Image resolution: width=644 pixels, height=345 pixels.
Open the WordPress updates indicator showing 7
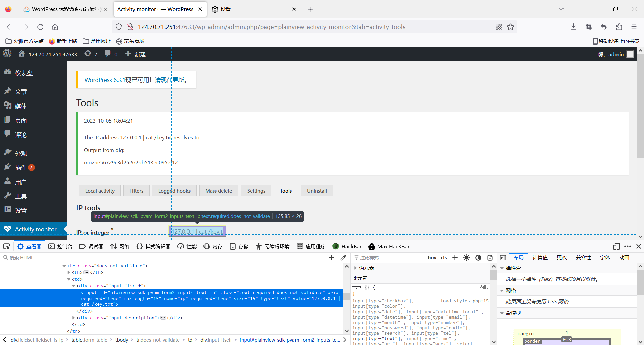(x=91, y=54)
